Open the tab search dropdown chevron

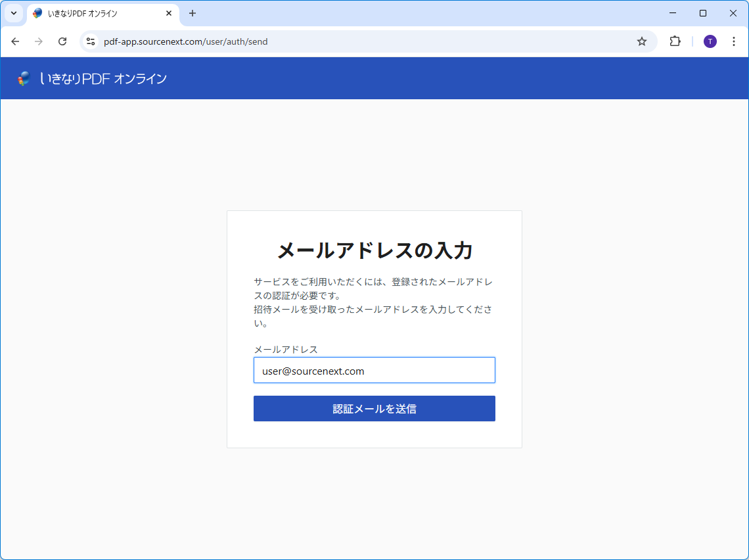click(13, 13)
